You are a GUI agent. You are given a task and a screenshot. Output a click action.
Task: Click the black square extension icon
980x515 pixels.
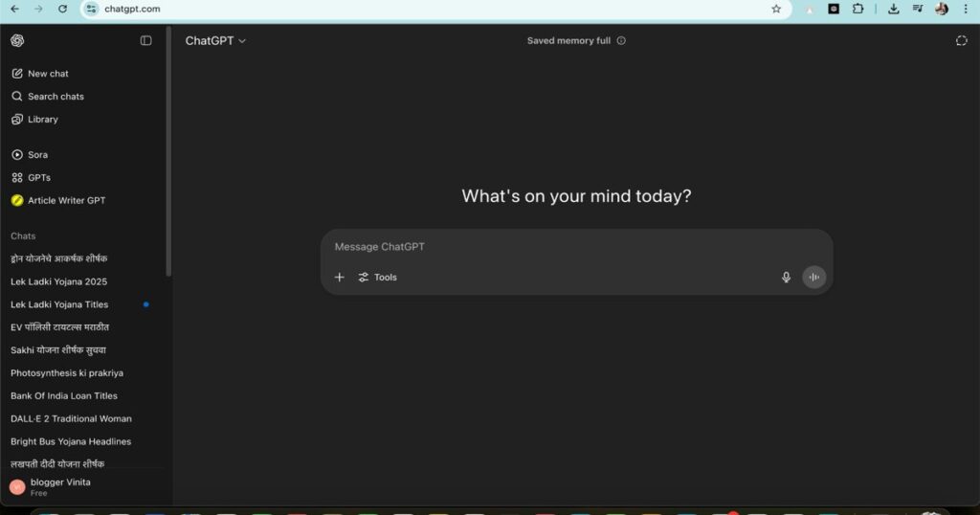tap(834, 9)
